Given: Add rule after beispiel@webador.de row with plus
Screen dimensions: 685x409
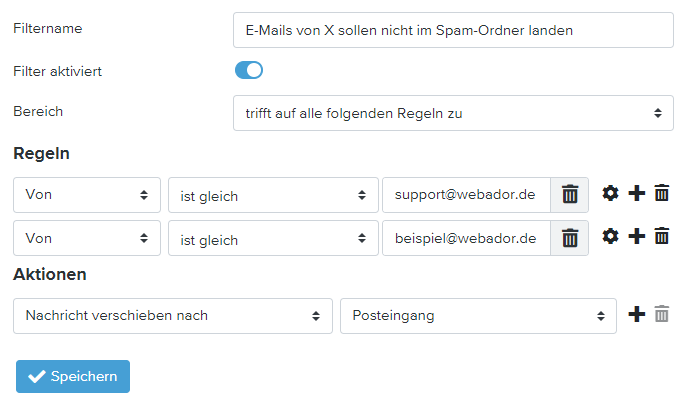Looking at the screenshot, I should tap(636, 237).
